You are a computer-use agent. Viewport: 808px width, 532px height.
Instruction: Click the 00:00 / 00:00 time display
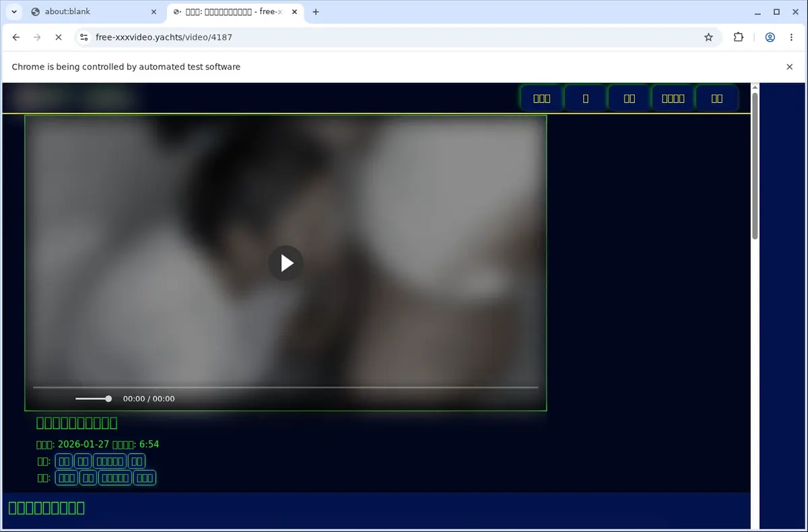[149, 399]
